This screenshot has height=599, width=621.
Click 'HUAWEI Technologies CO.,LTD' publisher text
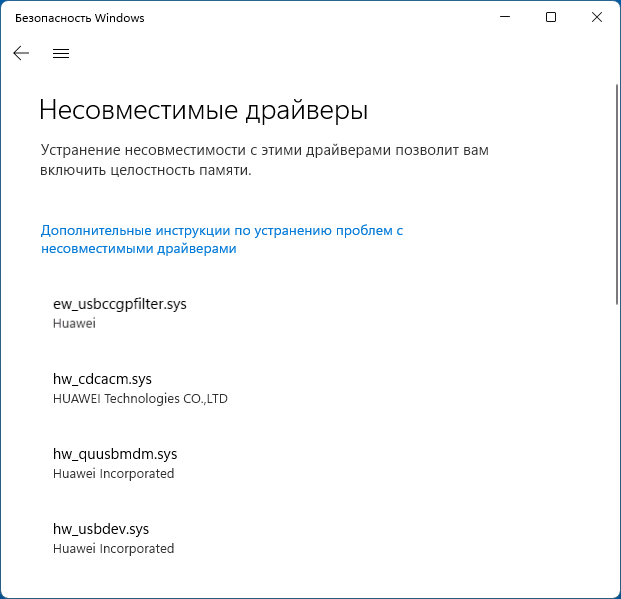(140, 399)
